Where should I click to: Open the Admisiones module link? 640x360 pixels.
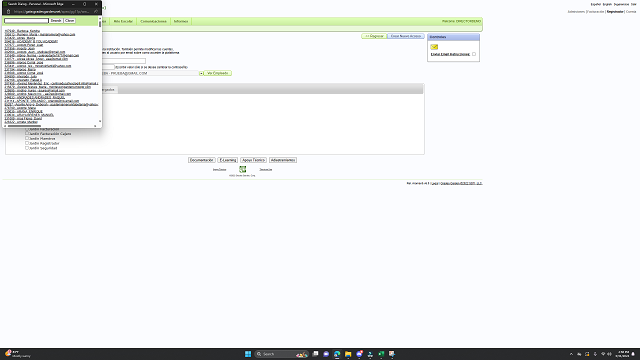[576, 11]
